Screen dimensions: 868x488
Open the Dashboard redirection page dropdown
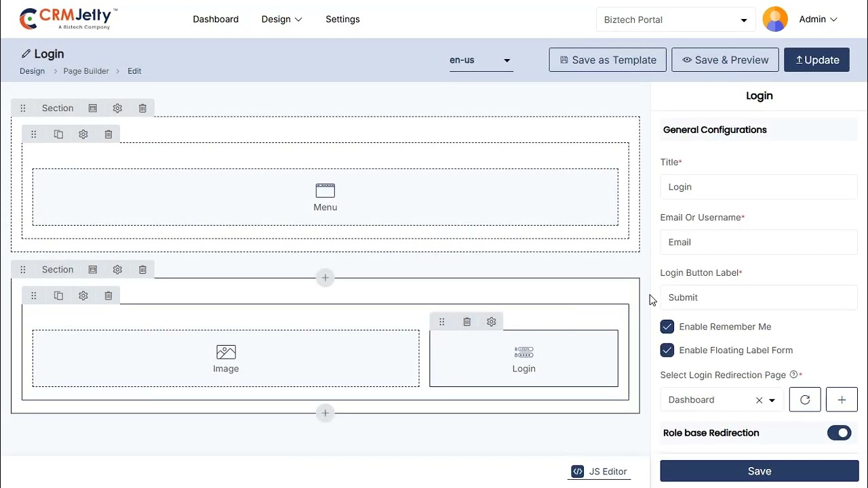(x=772, y=401)
